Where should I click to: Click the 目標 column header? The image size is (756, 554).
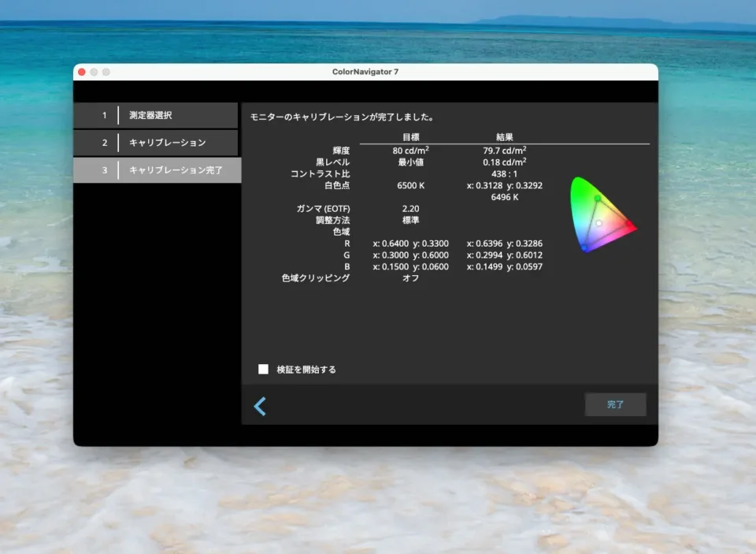(410, 137)
